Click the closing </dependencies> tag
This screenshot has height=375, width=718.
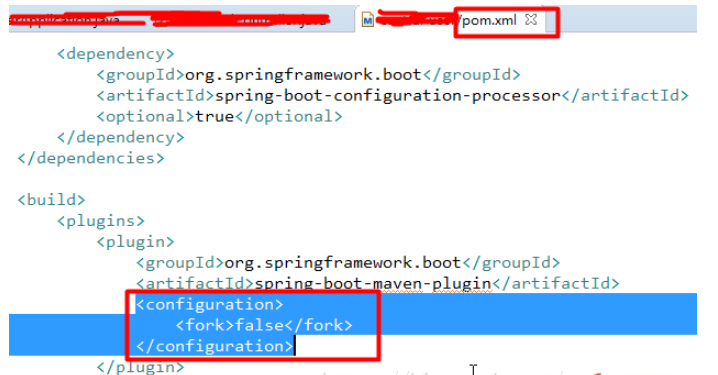coord(91,158)
